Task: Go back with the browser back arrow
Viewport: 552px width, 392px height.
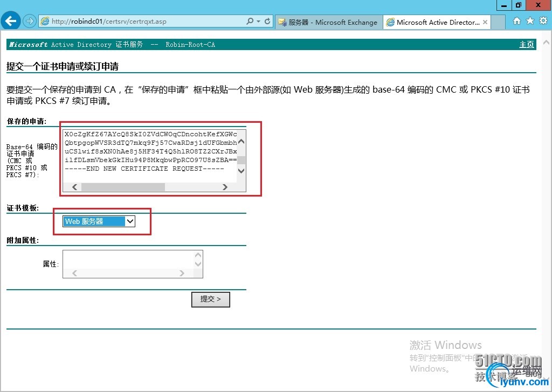Action: pos(10,21)
